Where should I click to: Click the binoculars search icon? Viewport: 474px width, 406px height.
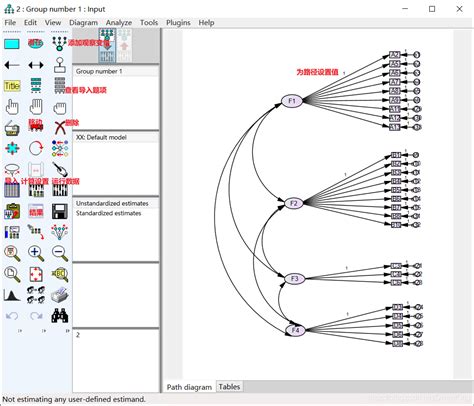point(60,315)
